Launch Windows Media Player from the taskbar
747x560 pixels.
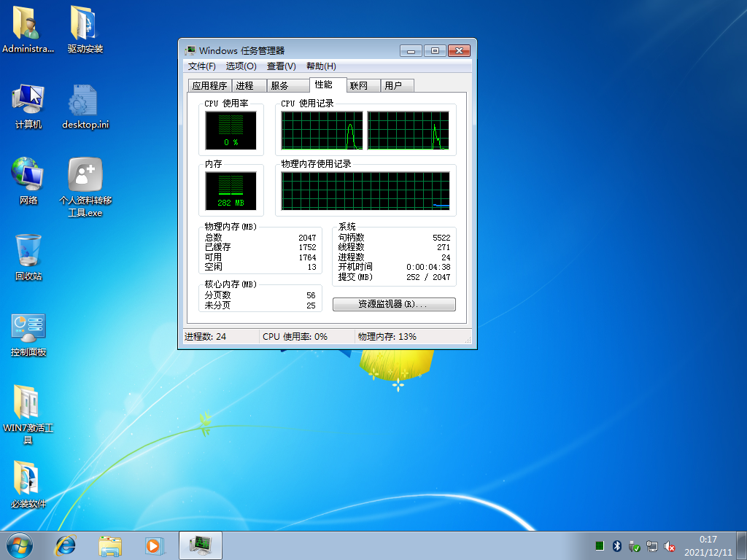[155, 545]
